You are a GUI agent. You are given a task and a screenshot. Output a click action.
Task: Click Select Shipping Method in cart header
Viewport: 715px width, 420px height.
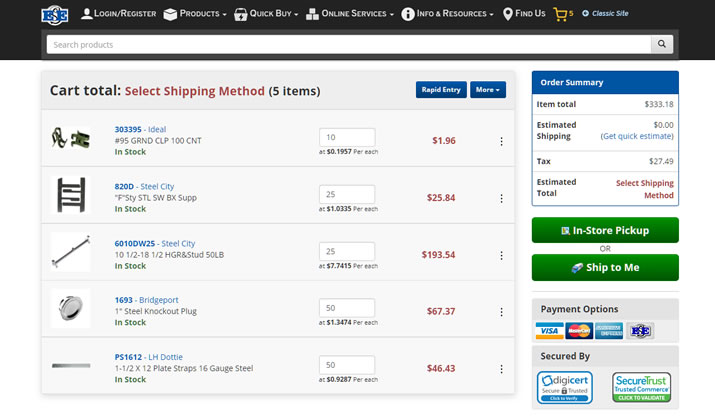pyautogui.click(x=195, y=91)
